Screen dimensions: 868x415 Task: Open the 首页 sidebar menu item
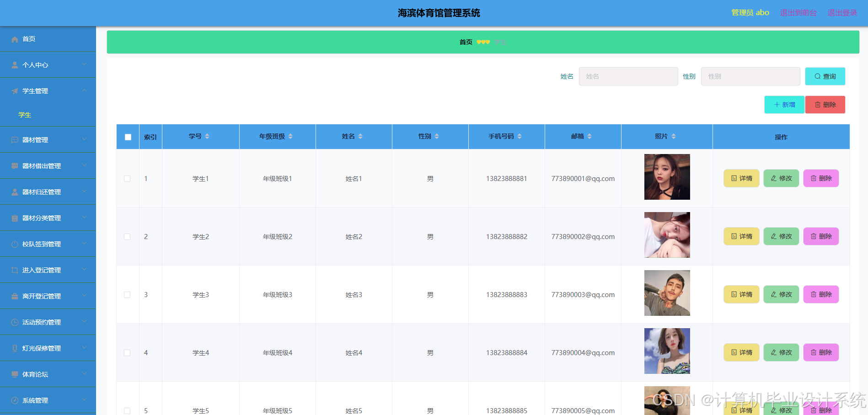(48, 39)
